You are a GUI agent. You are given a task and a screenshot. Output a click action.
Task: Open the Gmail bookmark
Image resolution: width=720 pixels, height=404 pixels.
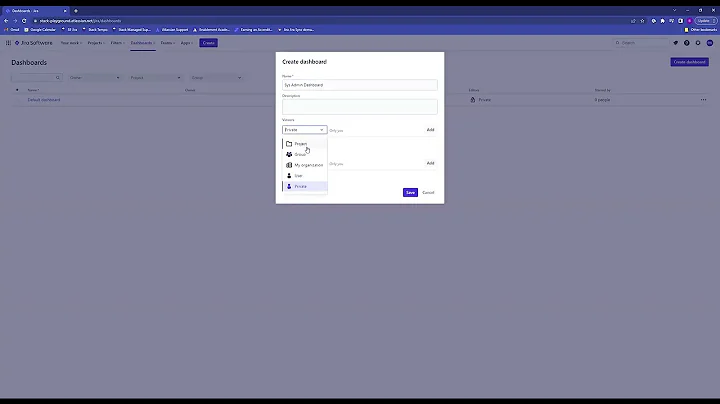point(12,29)
